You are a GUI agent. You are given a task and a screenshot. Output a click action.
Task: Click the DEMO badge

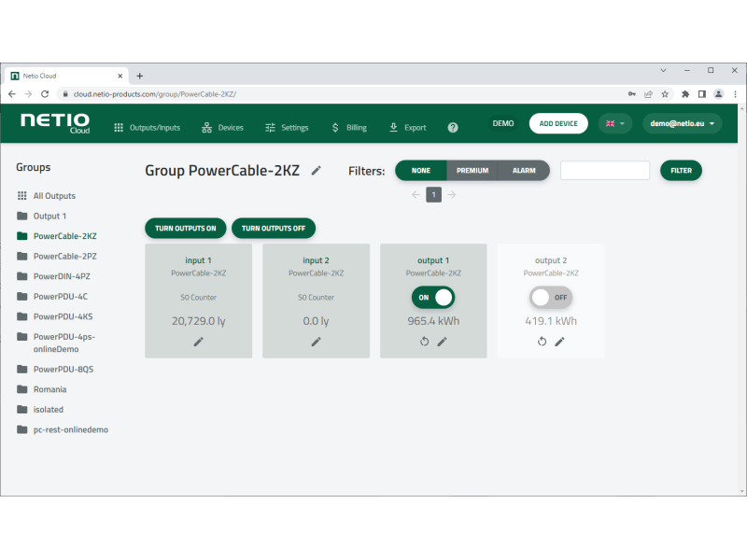[x=503, y=123]
